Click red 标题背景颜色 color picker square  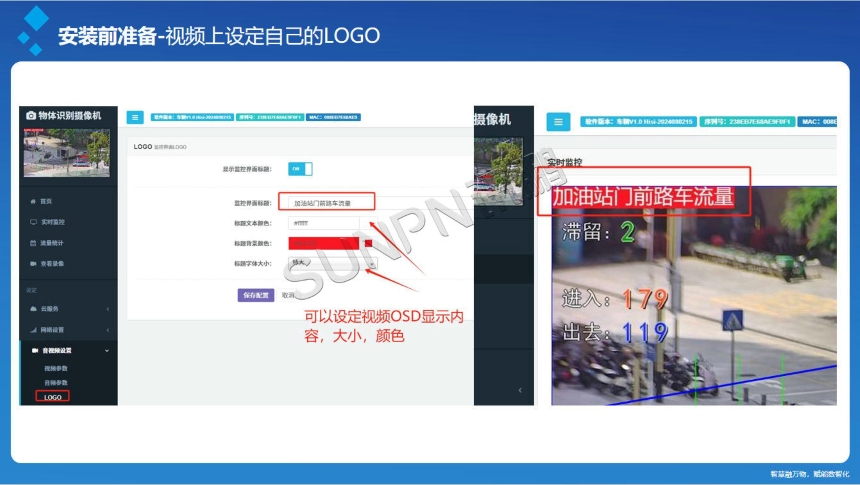(368, 243)
